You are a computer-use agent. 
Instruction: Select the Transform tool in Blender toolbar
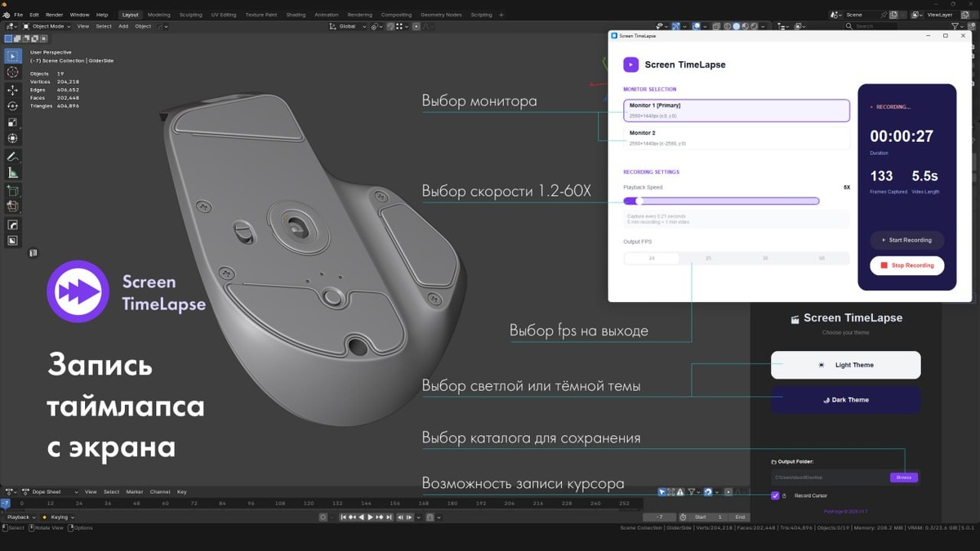pyautogui.click(x=12, y=139)
